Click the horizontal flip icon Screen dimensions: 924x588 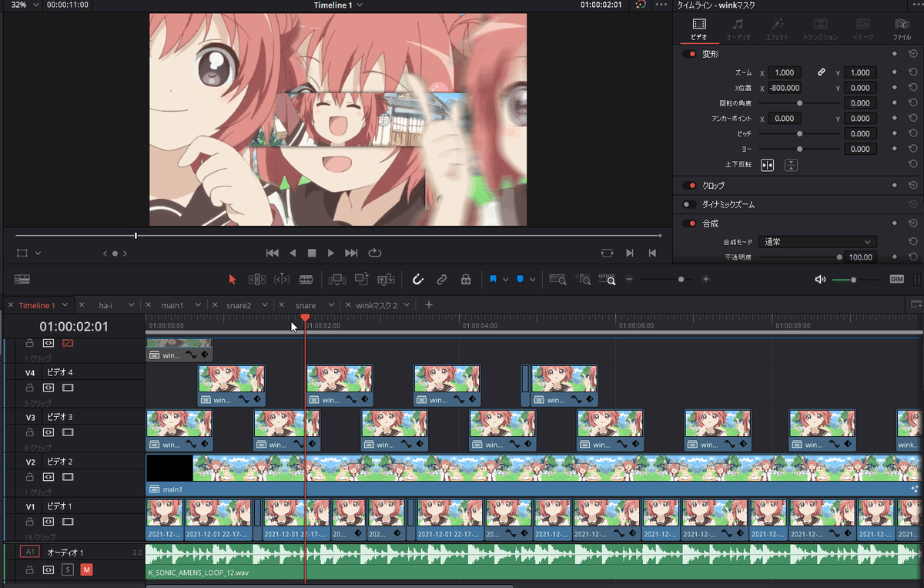767,165
